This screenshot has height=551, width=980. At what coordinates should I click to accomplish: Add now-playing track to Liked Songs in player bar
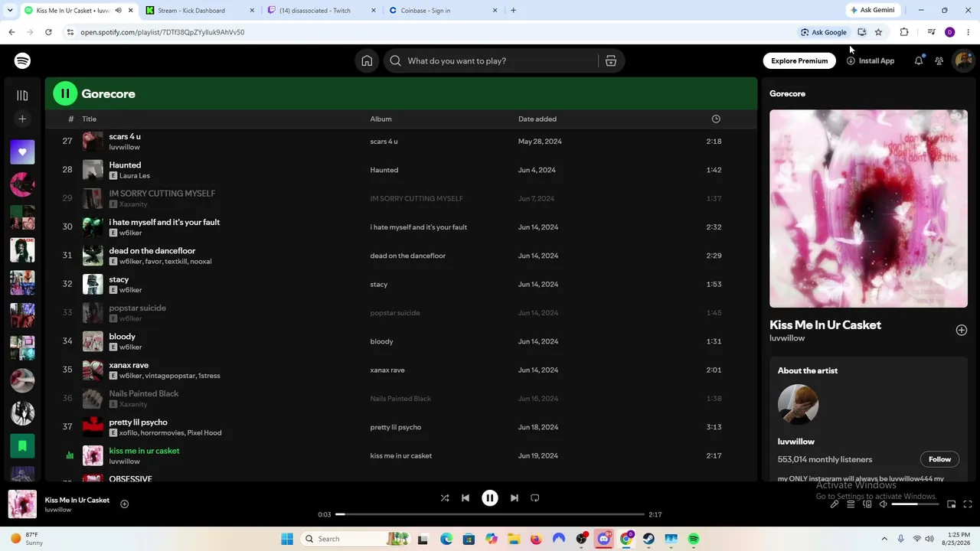(x=124, y=504)
